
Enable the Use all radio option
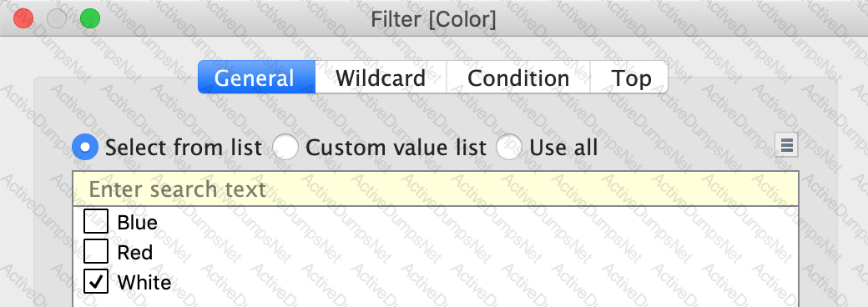click(x=509, y=148)
